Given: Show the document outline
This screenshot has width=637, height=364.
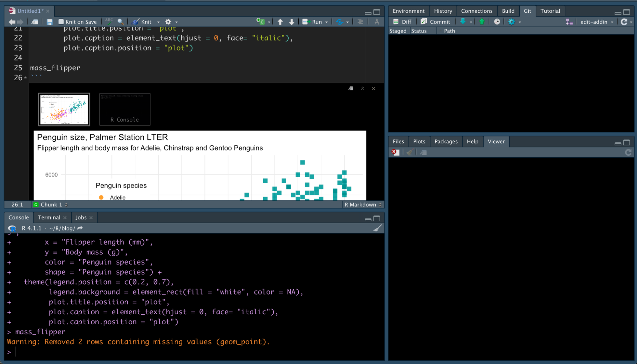Looking at the screenshot, I should click(x=360, y=22).
